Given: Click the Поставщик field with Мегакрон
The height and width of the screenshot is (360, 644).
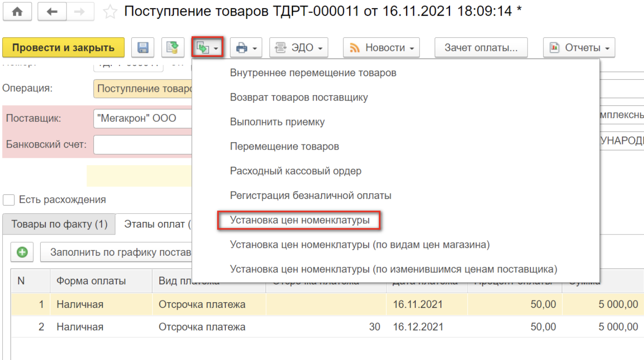Looking at the screenshot, I should pyautogui.click(x=142, y=118).
